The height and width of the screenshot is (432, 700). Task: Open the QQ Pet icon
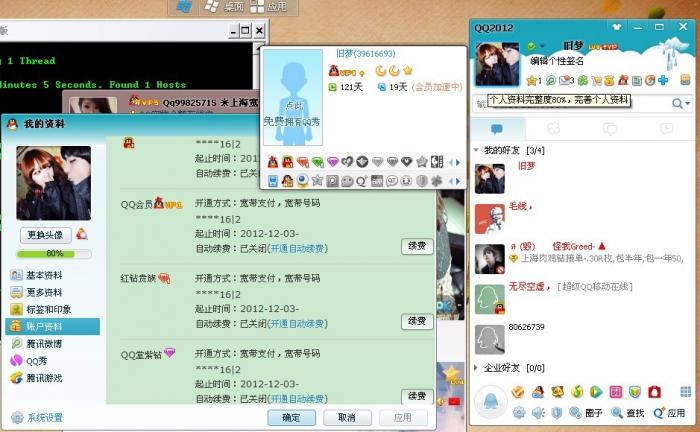click(x=557, y=392)
